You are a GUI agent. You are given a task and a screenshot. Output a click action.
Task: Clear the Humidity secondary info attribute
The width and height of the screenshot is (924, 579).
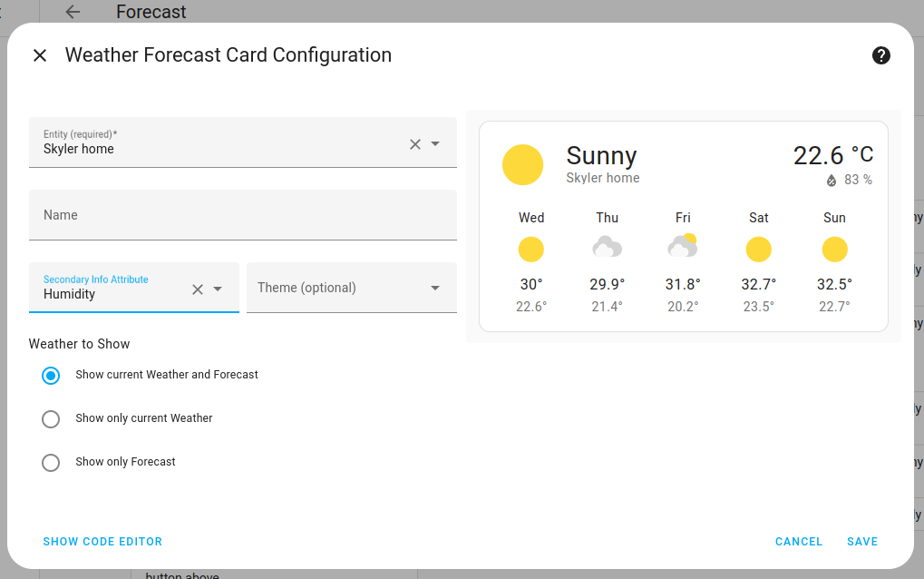(x=197, y=288)
